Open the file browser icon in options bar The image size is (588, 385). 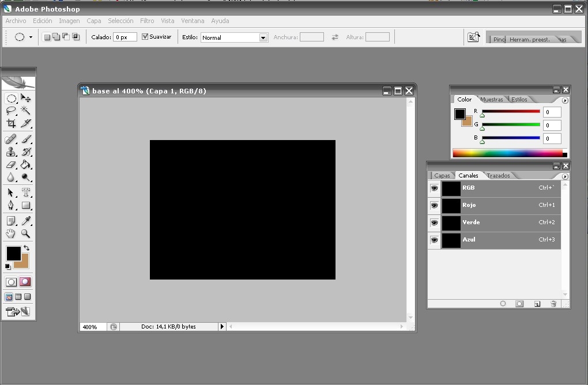(x=474, y=37)
